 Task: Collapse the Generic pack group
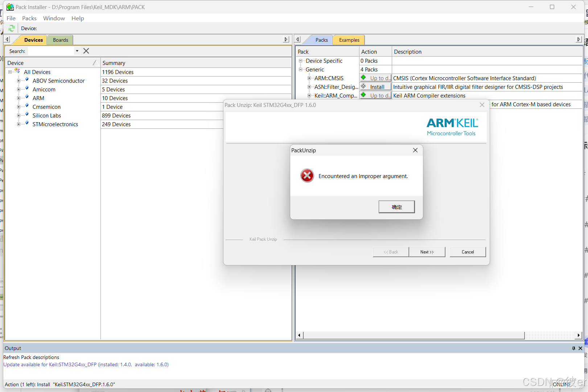point(300,70)
